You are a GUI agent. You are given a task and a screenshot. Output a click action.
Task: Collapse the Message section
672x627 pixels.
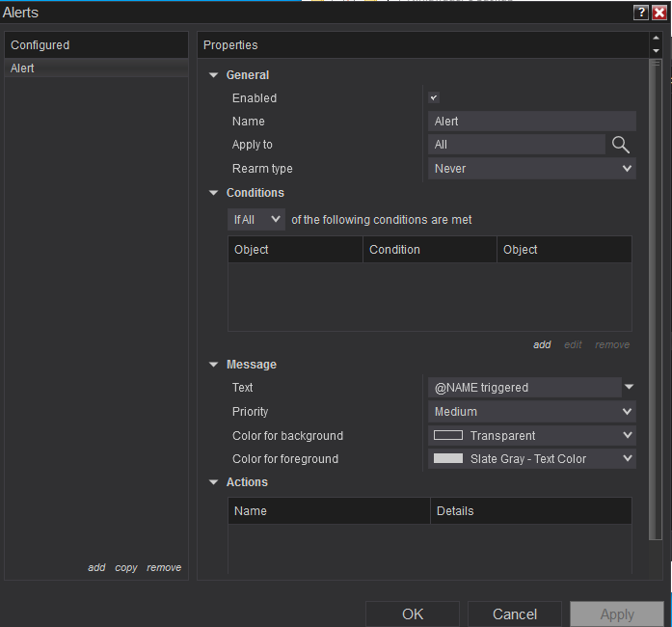pyautogui.click(x=214, y=365)
